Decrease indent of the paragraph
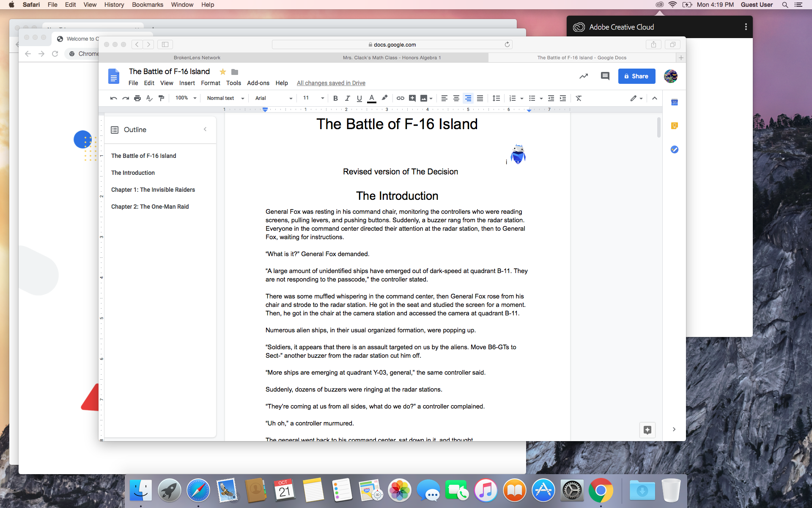Screen dimensions: 812x508 551,98
